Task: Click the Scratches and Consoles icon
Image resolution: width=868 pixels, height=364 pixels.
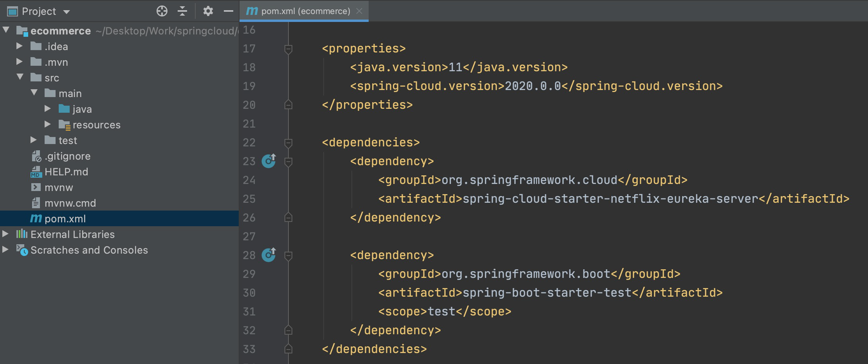Action: (x=22, y=250)
